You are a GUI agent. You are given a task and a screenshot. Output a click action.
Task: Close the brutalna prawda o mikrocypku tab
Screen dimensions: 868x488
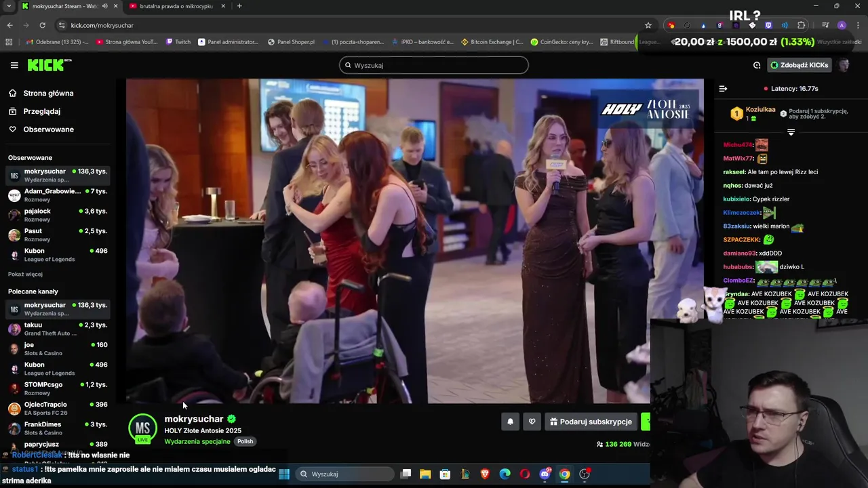click(x=223, y=6)
